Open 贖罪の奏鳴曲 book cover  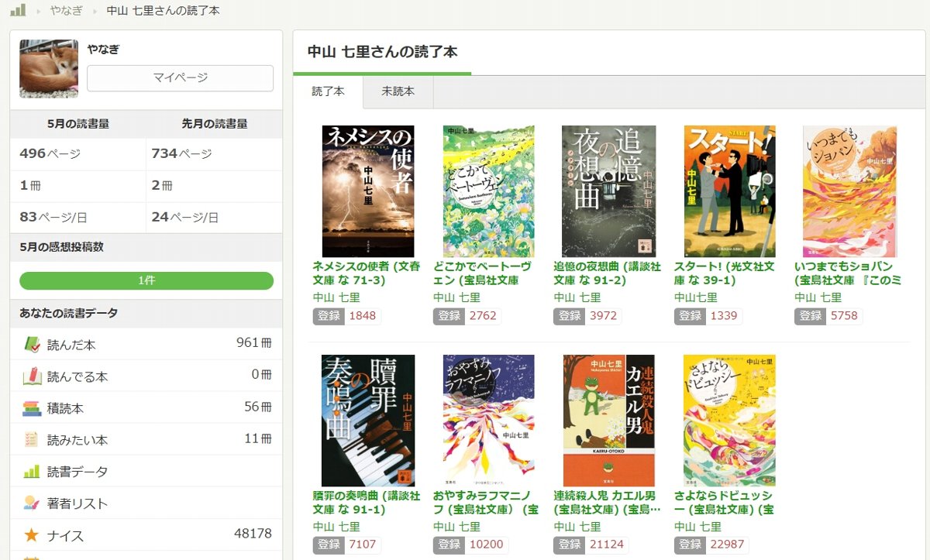point(368,421)
